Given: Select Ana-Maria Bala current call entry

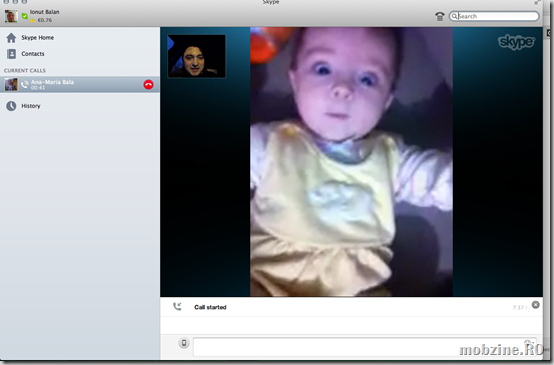Looking at the screenshot, I should [80, 84].
